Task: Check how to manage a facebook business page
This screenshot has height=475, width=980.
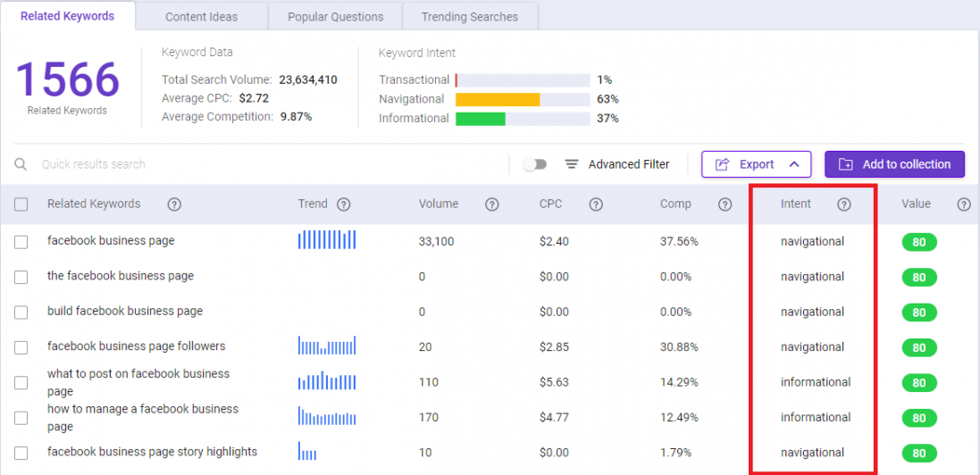Action: (x=21, y=418)
